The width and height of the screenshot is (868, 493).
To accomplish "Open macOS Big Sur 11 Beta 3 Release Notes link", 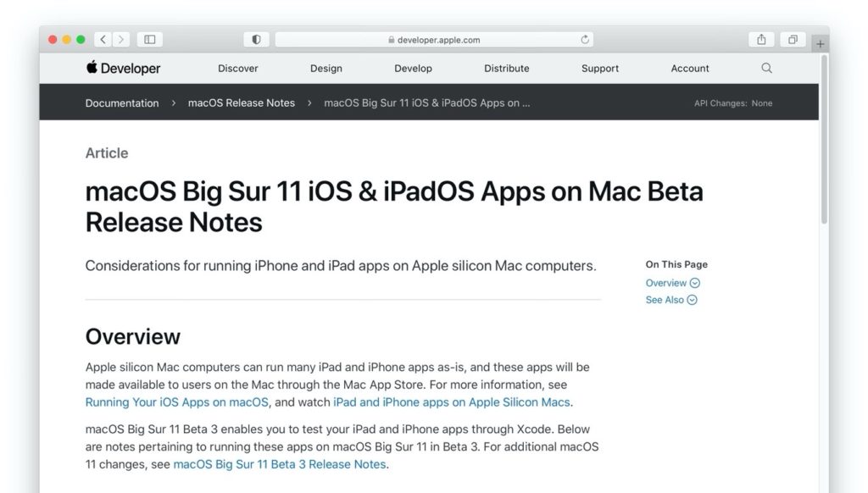I will 280,464.
